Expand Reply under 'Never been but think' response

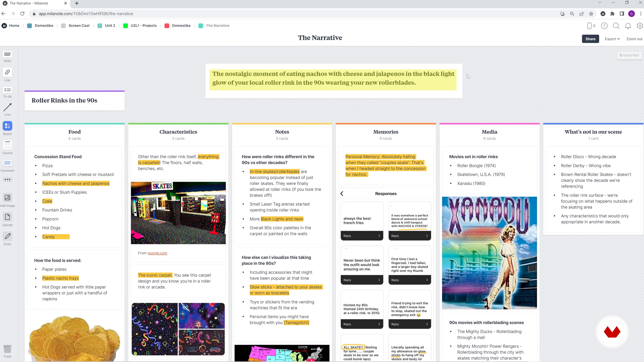point(362,280)
